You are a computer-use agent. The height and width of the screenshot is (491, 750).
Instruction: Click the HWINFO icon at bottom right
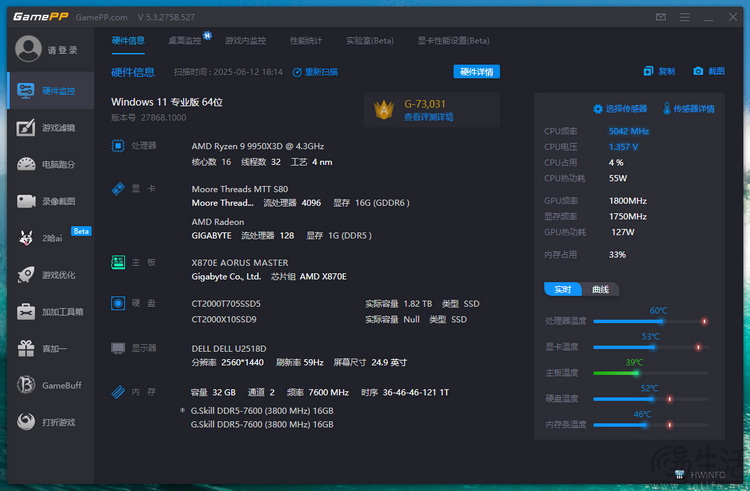click(679, 474)
